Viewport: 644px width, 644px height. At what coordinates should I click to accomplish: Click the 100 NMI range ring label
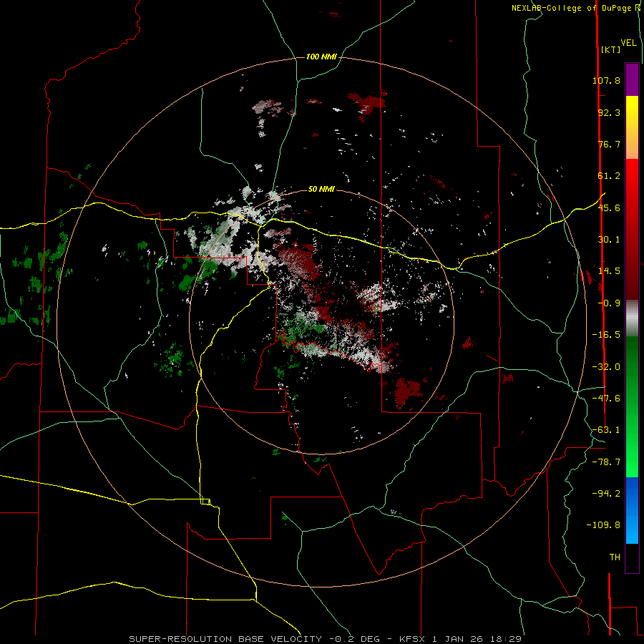(321, 57)
